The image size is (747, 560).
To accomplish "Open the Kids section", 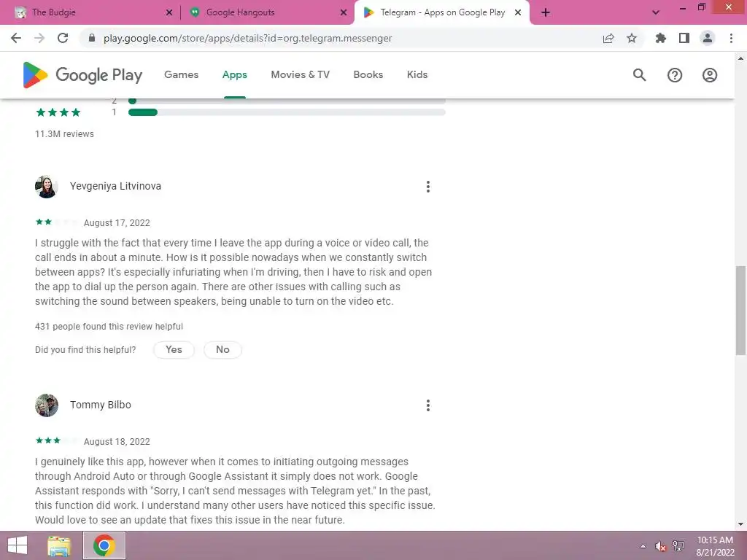I will click(x=417, y=75).
